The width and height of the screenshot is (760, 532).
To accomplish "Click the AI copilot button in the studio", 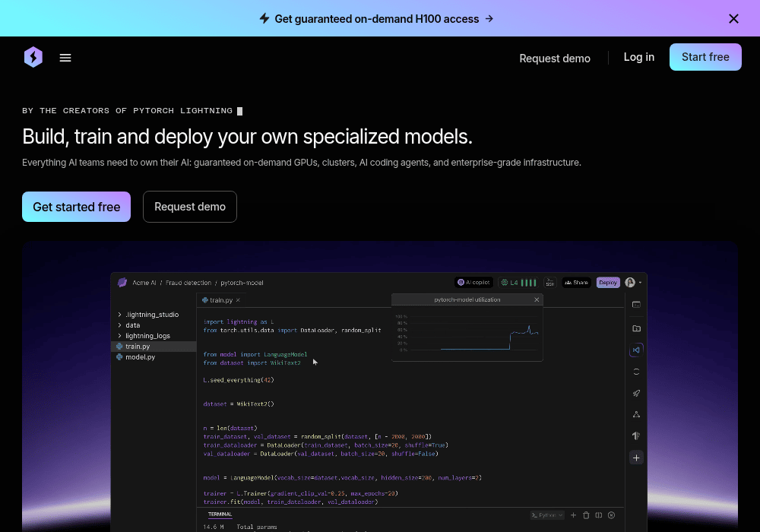I will tap(473, 283).
